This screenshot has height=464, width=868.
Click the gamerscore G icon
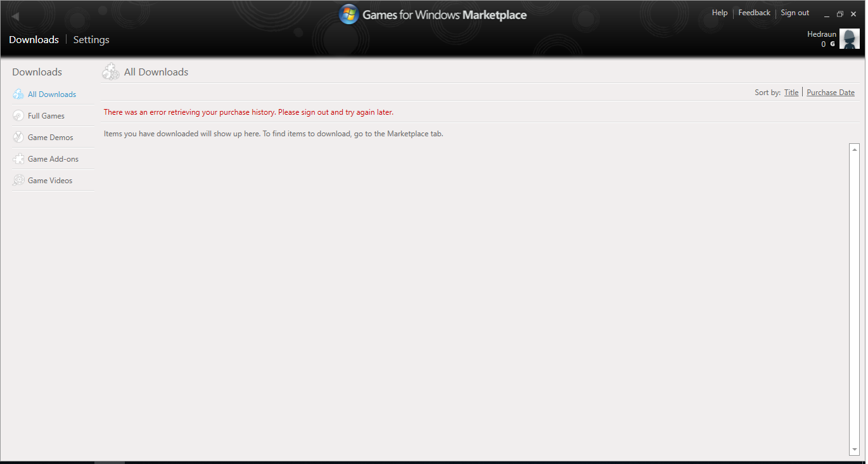(833, 44)
